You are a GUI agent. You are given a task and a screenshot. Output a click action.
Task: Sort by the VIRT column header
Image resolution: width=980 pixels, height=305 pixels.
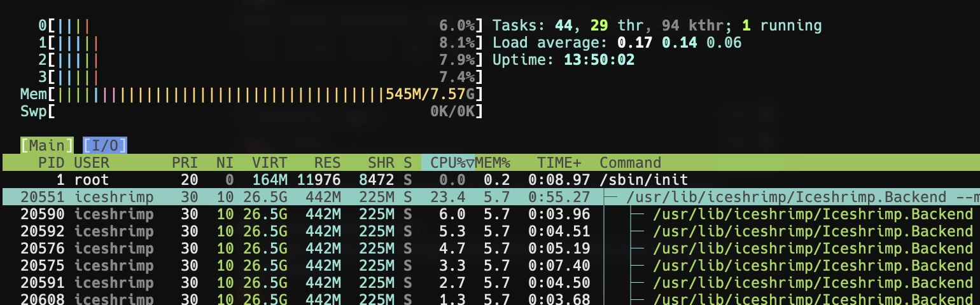270,163
